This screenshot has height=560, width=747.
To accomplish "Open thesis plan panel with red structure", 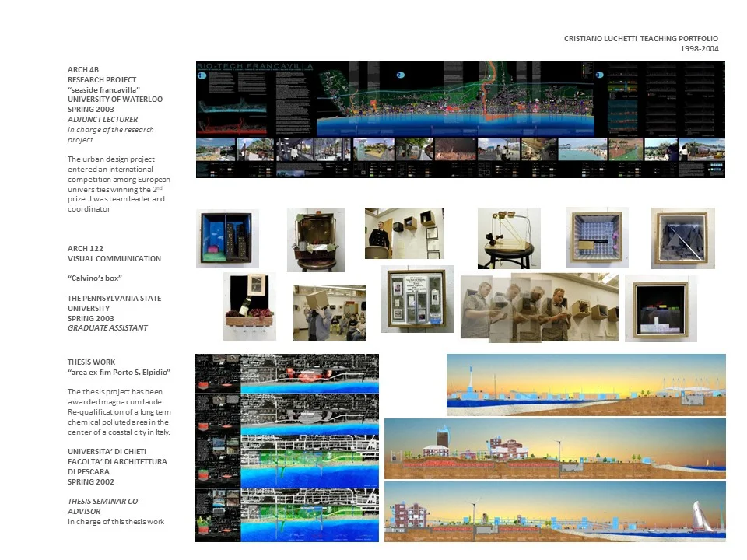I will coord(286,374).
